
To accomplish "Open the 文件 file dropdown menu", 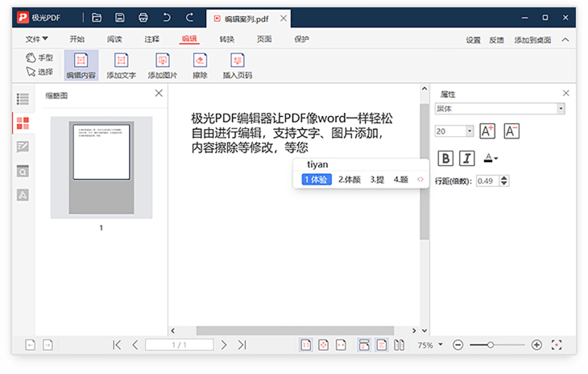I will click(37, 39).
